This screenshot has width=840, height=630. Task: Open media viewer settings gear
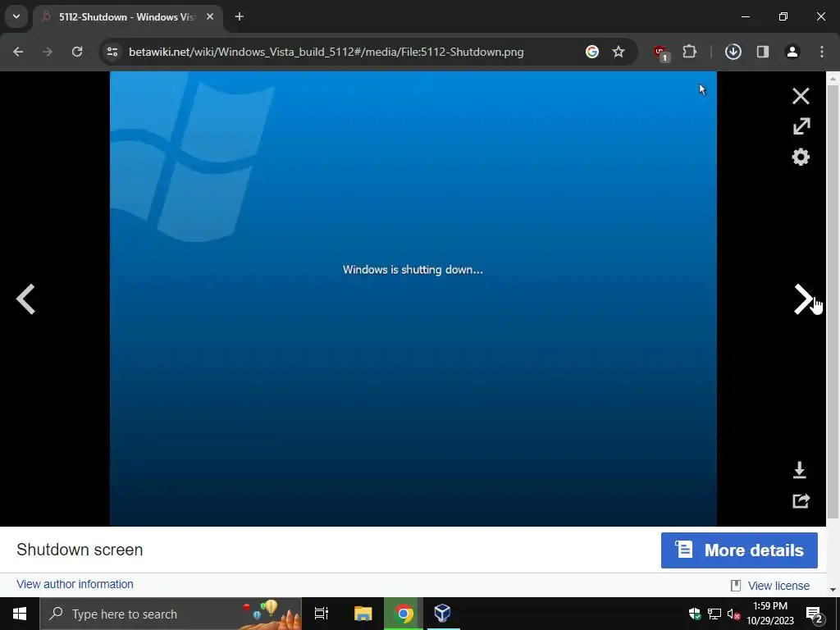point(801,157)
